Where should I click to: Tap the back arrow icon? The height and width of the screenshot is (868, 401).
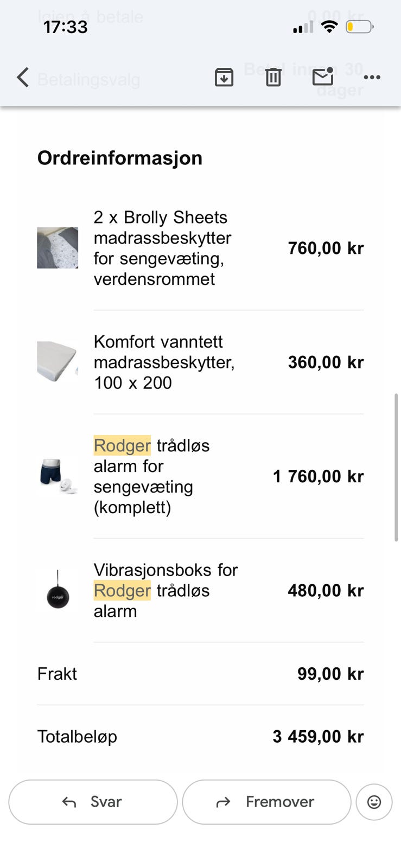(22, 78)
